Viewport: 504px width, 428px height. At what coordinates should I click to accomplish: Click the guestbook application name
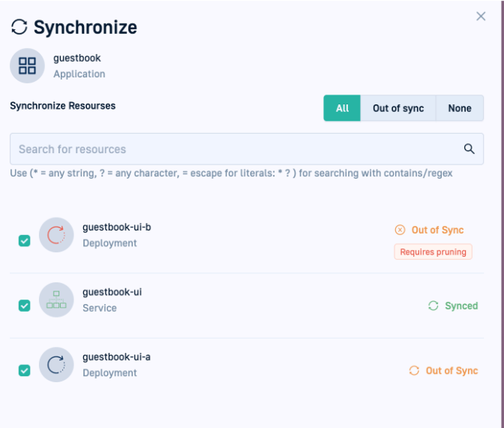coord(76,58)
